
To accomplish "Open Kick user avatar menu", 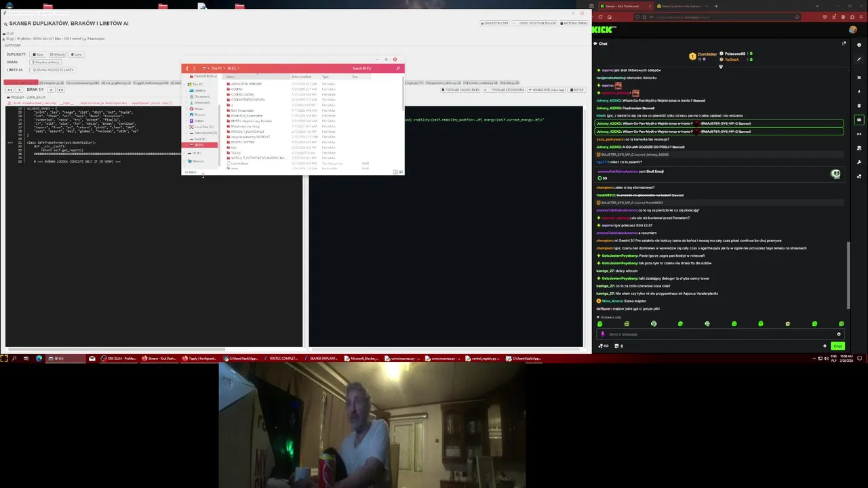I will 852,30.
